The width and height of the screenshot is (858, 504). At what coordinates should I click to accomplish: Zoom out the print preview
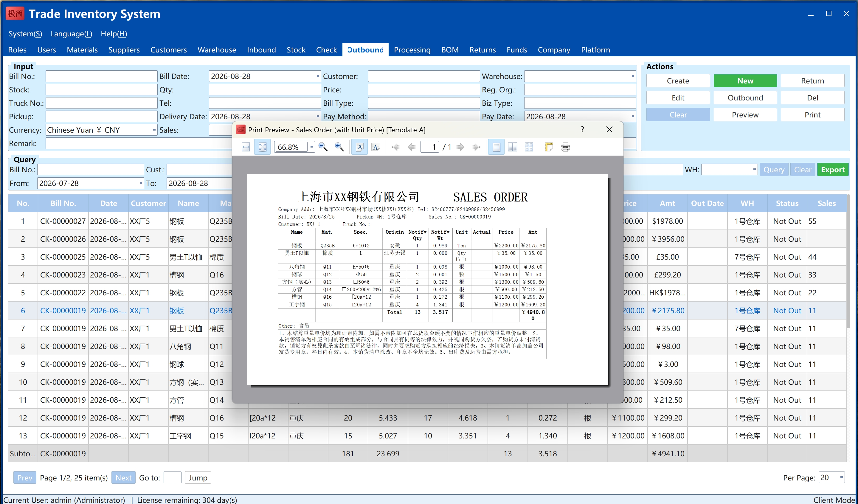point(323,147)
